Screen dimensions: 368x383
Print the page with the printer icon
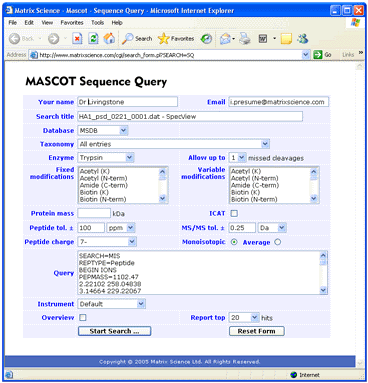coord(245,39)
